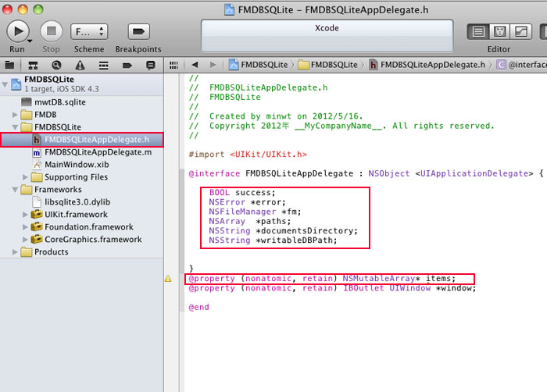Toggle Breakpoints button in toolbar
Viewport: 547px width, 392px height.
tap(138, 32)
